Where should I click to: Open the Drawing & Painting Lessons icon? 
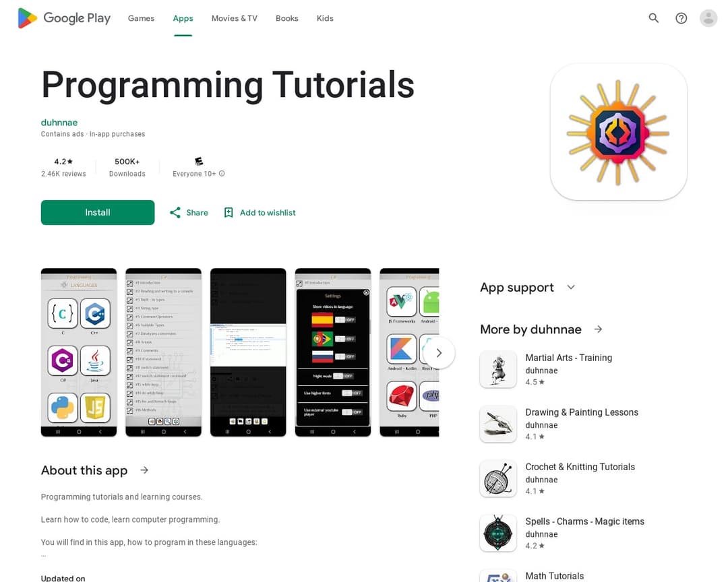click(498, 424)
